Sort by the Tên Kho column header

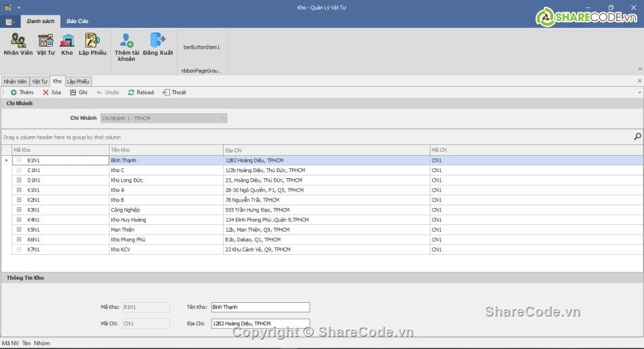pos(166,150)
